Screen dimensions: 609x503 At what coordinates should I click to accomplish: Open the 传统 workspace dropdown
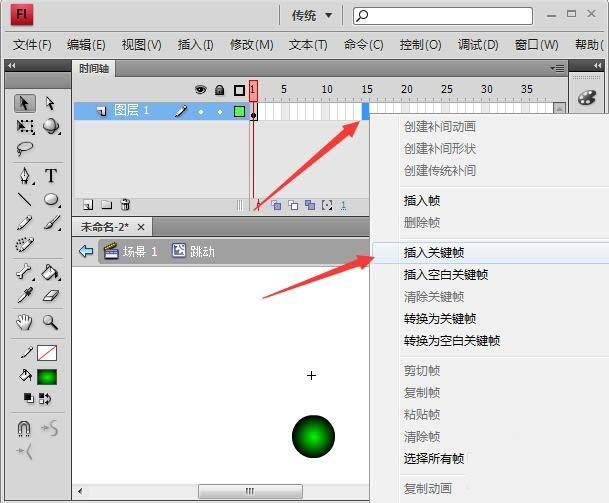coord(312,16)
